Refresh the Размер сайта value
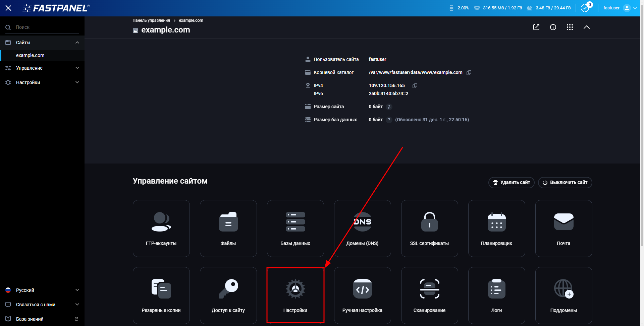 389,107
